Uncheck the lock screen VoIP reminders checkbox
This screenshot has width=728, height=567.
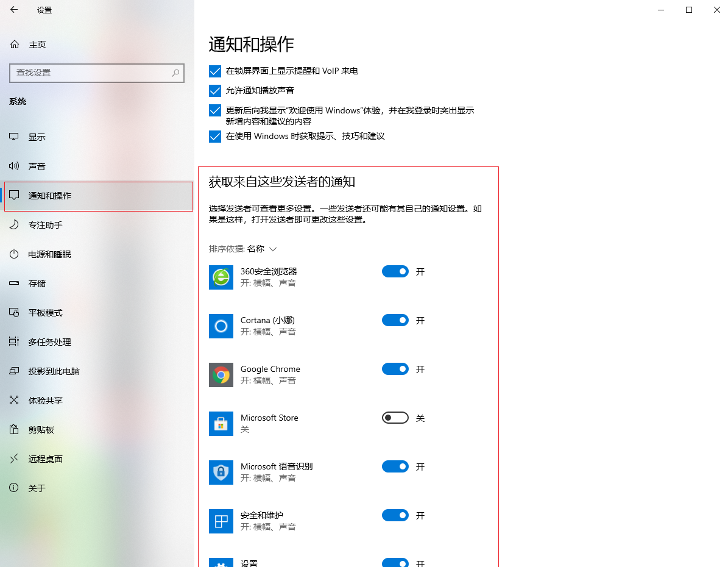point(215,71)
